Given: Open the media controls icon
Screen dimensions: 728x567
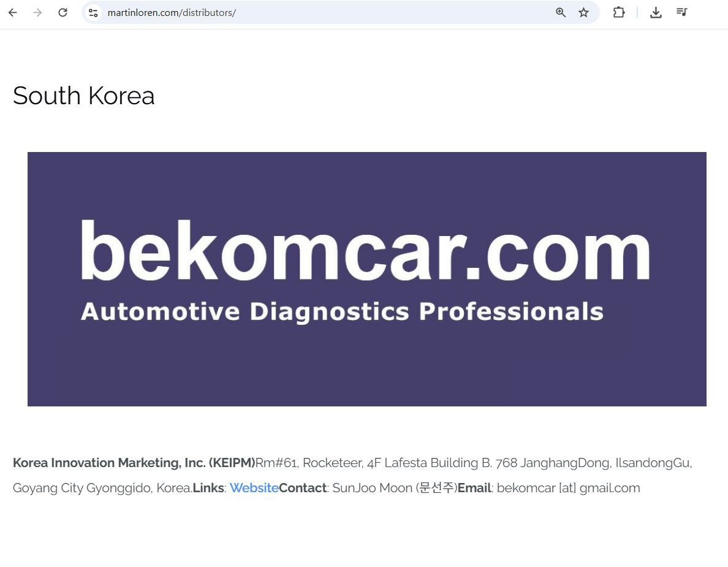Looking at the screenshot, I should 681,12.
